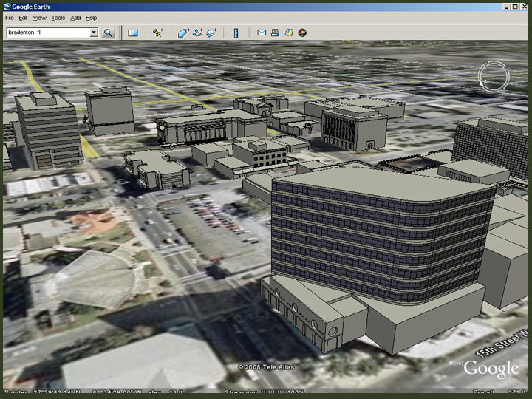
Task: Close the Google Earth window
Action: 524,7
